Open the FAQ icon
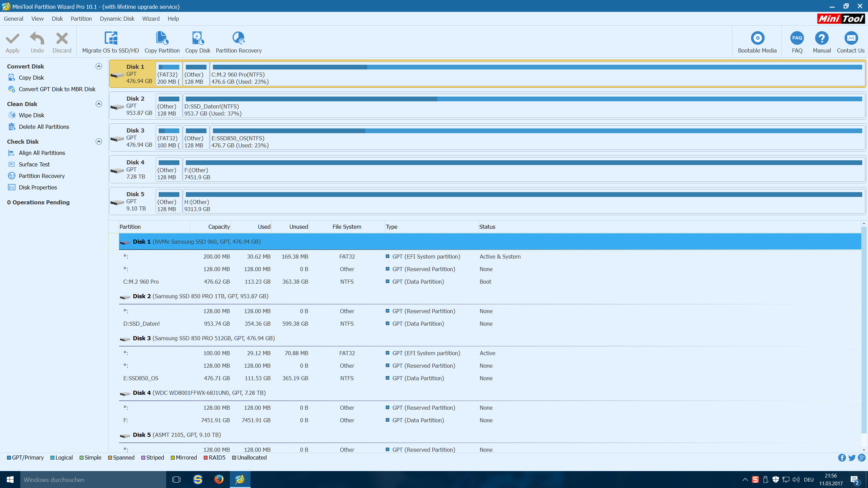 (x=797, y=38)
